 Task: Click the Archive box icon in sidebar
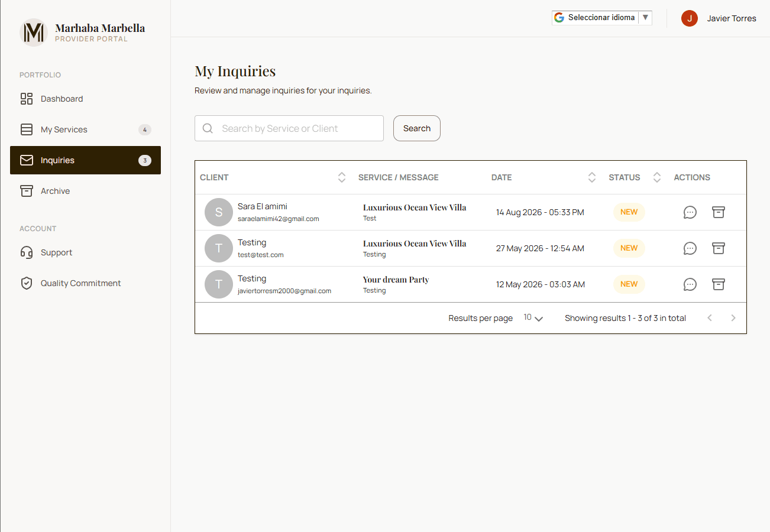pyautogui.click(x=27, y=191)
